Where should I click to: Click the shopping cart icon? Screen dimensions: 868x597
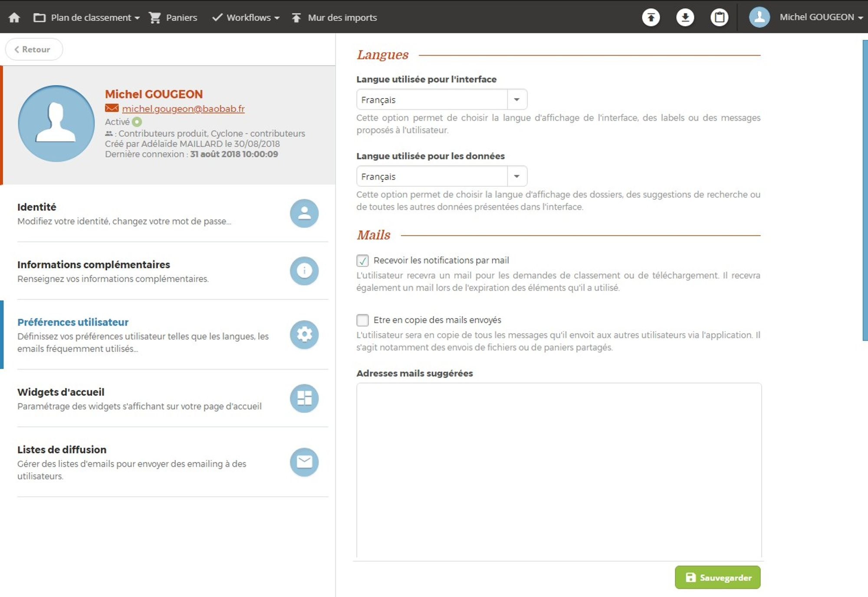pos(155,18)
